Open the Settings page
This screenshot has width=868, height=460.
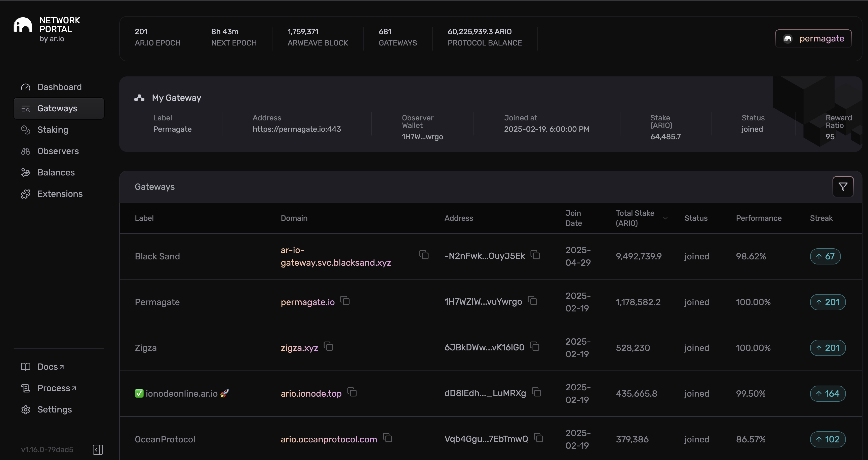[x=54, y=409]
